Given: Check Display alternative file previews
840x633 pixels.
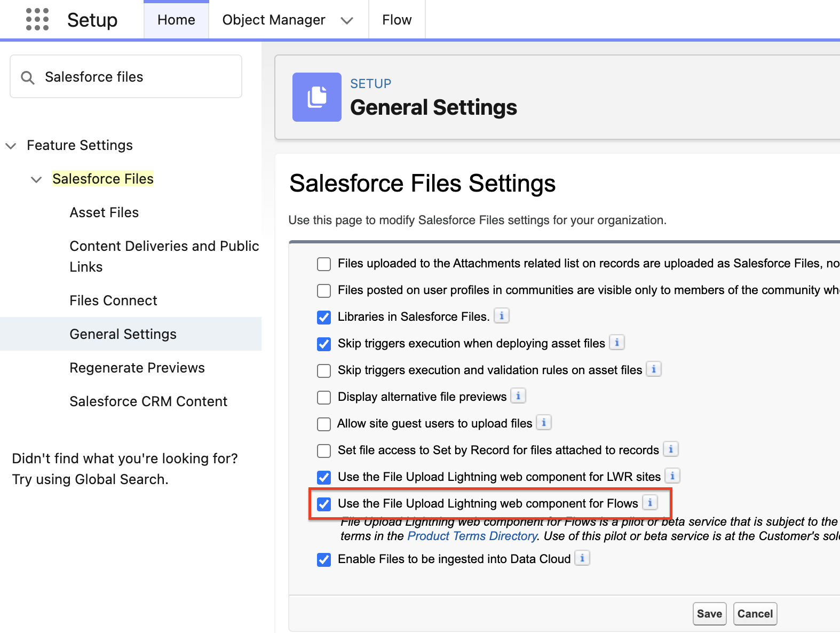Looking at the screenshot, I should click(324, 398).
